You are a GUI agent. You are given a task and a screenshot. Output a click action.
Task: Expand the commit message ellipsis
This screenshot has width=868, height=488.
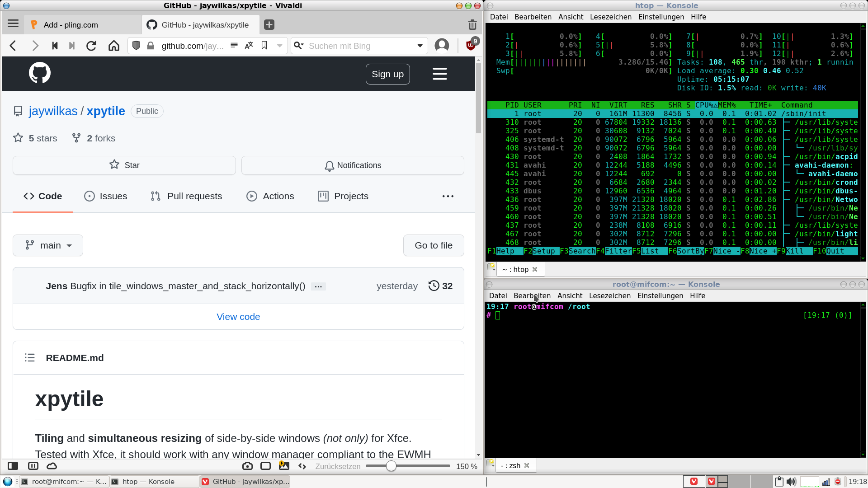[318, 286]
